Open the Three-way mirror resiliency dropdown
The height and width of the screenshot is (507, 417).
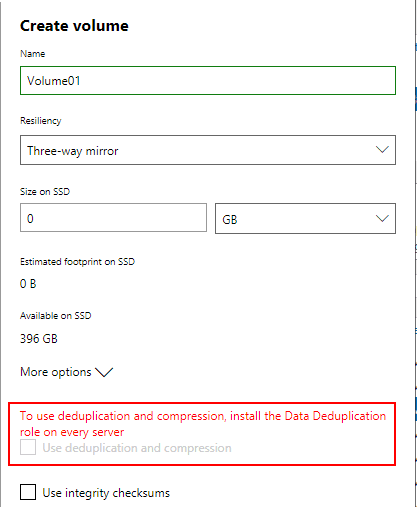coord(208,150)
